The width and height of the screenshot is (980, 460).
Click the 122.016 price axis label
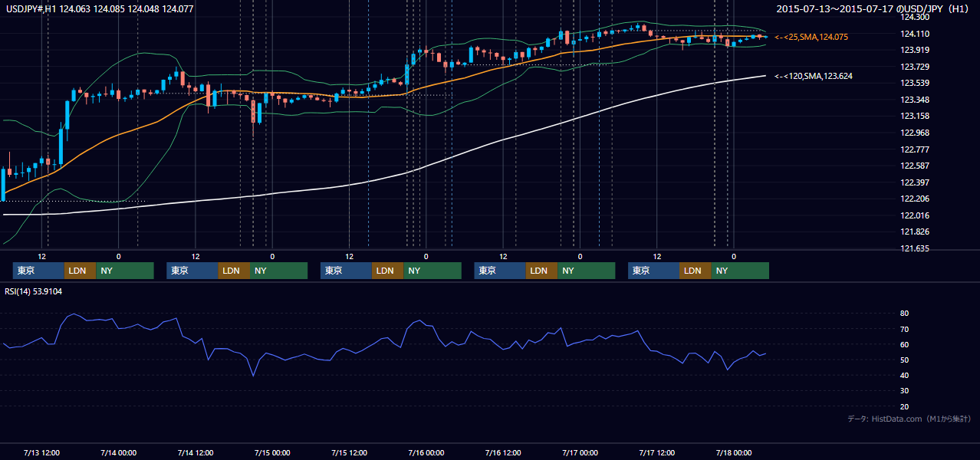click(914, 215)
